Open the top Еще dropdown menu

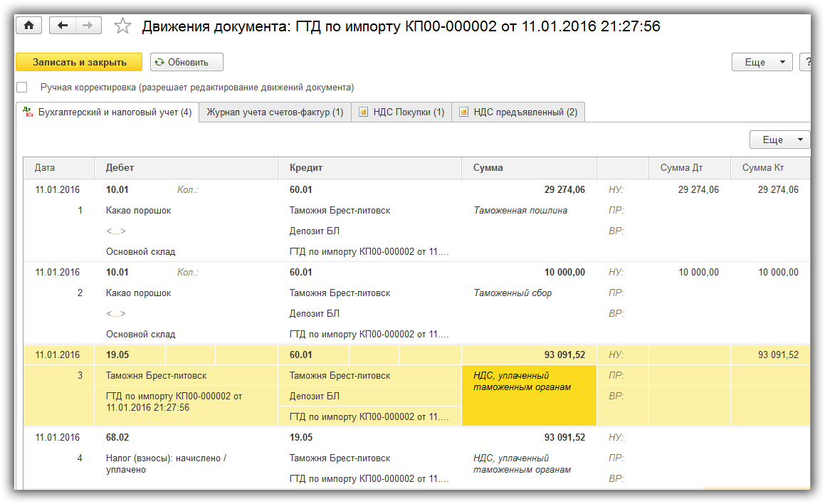(x=762, y=62)
